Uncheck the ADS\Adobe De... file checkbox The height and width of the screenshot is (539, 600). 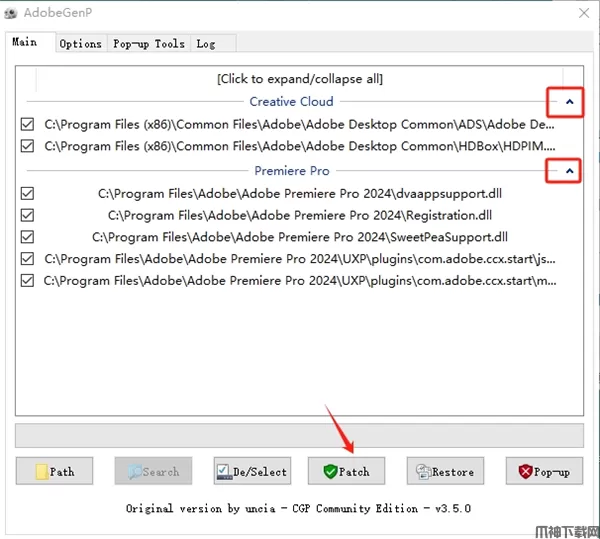pos(27,124)
